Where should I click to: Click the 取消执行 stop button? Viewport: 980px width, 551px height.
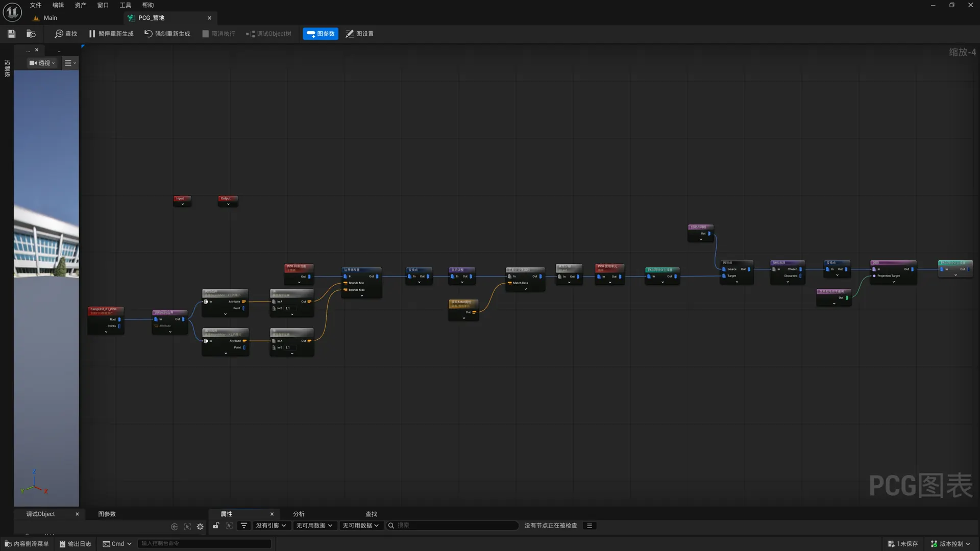tap(218, 34)
